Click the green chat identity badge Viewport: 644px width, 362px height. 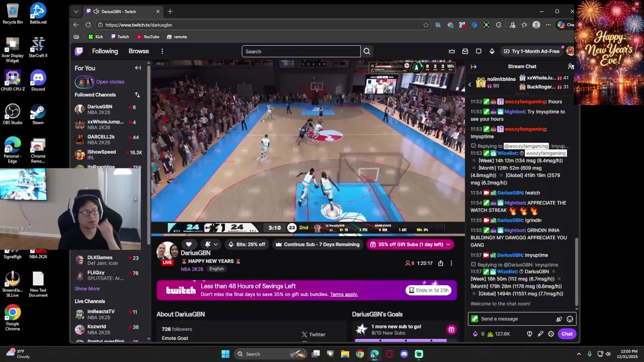click(x=474, y=319)
